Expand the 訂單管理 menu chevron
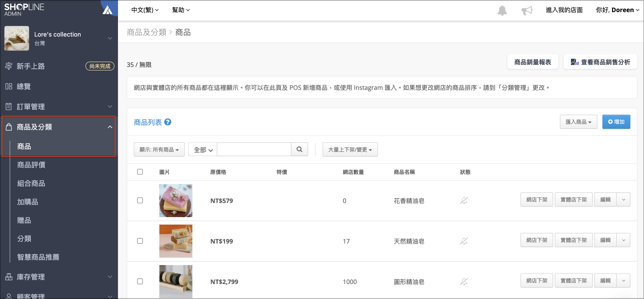The image size is (644, 299). coord(110,107)
